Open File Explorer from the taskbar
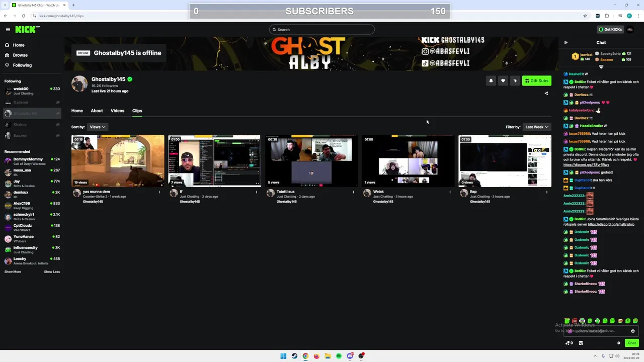 pyautogui.click(x=328, y=356)
